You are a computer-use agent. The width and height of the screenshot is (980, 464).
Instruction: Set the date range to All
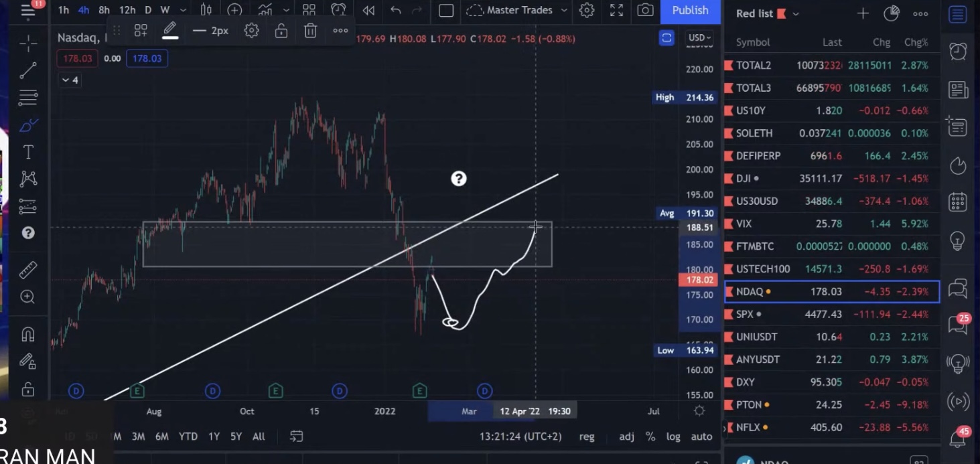click(259, 437)
